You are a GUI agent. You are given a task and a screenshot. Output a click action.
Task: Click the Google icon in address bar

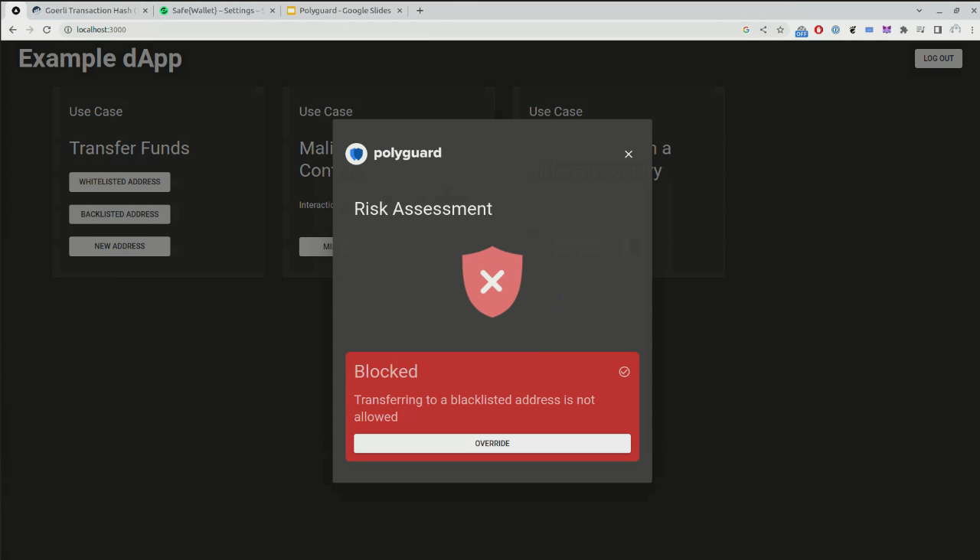pyautogui.click(x=746, y=30)
